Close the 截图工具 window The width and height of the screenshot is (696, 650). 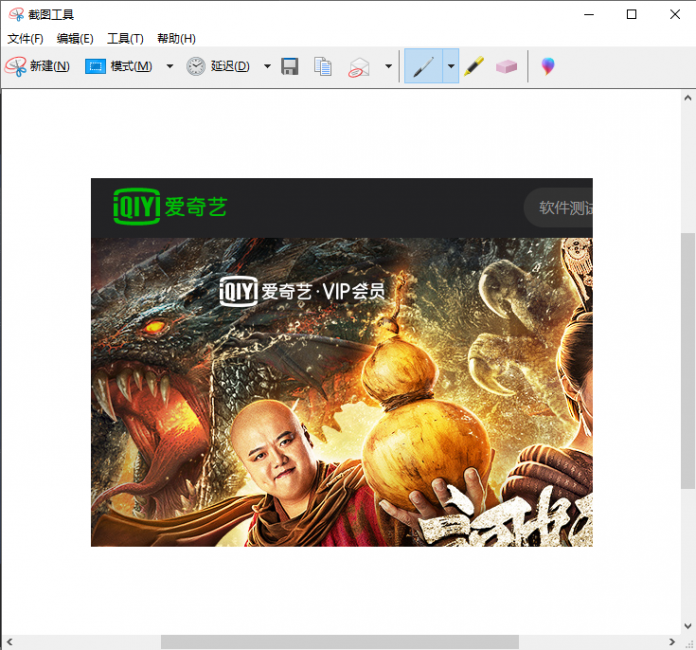(x=675, y=14)
